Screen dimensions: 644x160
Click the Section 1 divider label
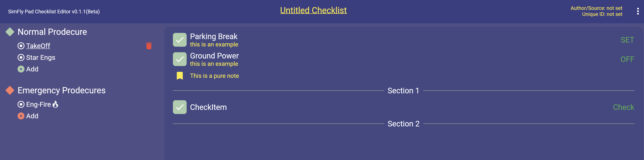(x=403, y=91)
